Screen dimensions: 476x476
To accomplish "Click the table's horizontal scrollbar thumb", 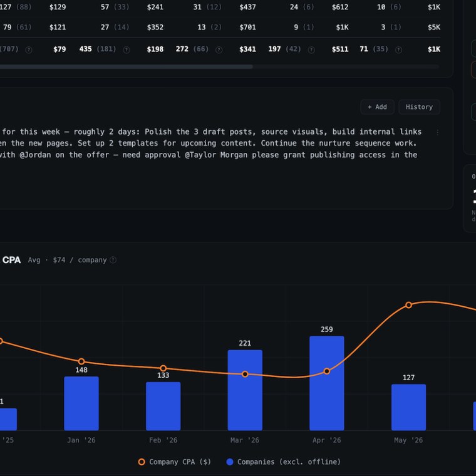I will tap(126, 66).
